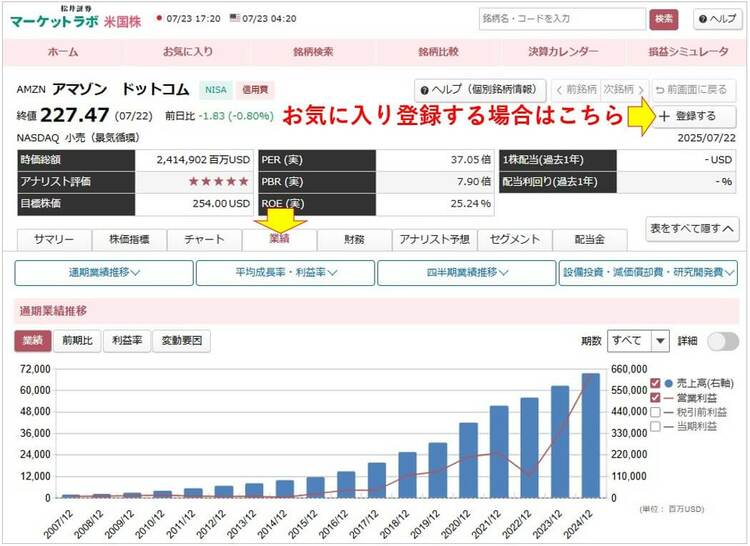The image size is (750, 546).
Task: Open 銘柄検索 navigation menu
Action: click(x=313, y=52)
